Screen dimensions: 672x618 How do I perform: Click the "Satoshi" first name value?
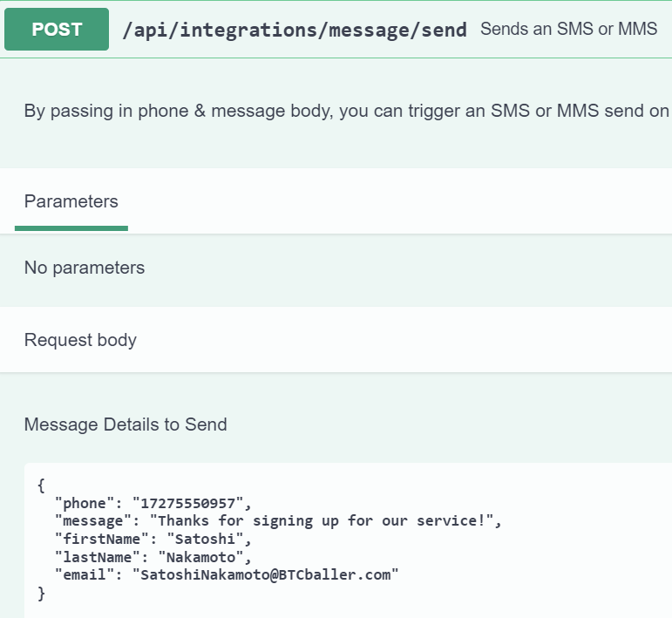pos(204,539)
